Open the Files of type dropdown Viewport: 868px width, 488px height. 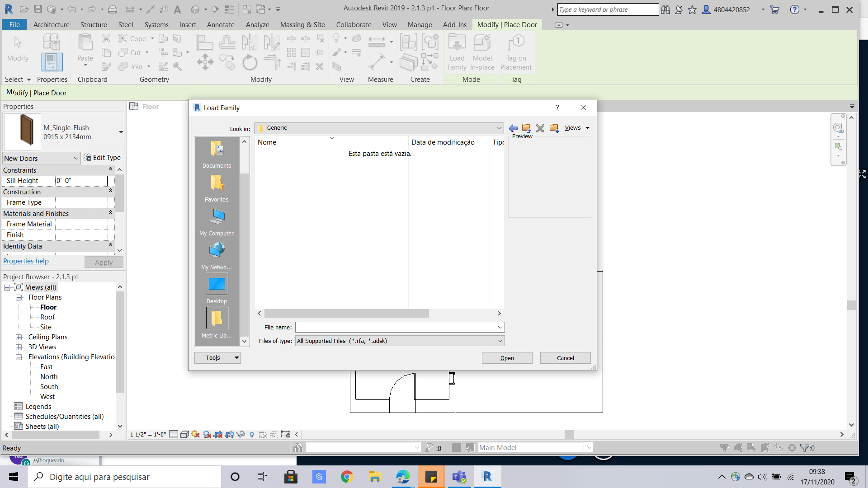click(x=500, y=341)
